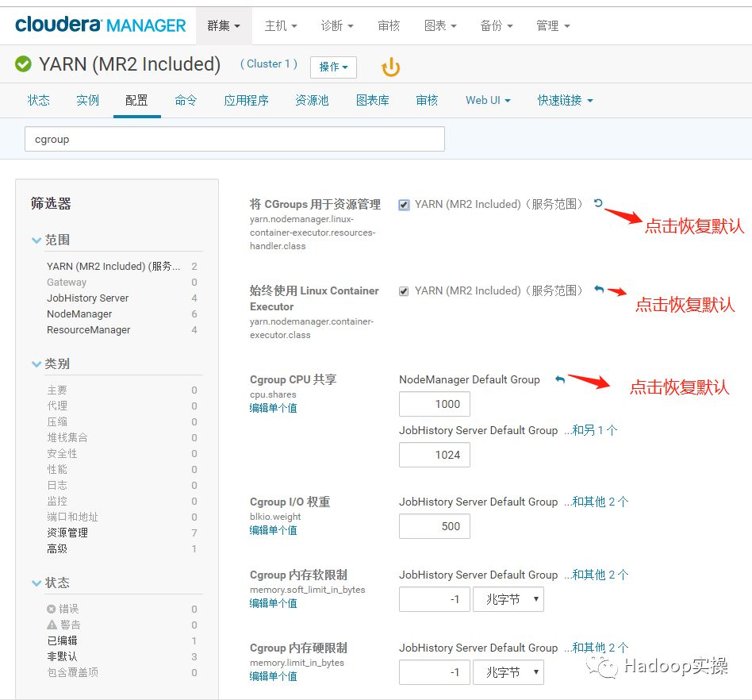Click 编辑单个值 under Cgroup CPU 共享
This screenshot has height=700, width=752.
click(274, 408)
